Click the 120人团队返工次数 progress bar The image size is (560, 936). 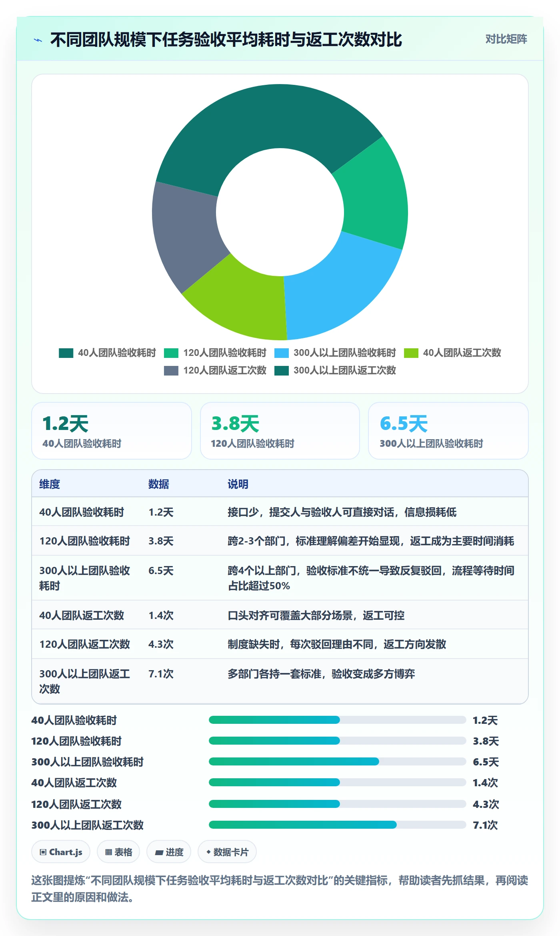coord(337,804)
